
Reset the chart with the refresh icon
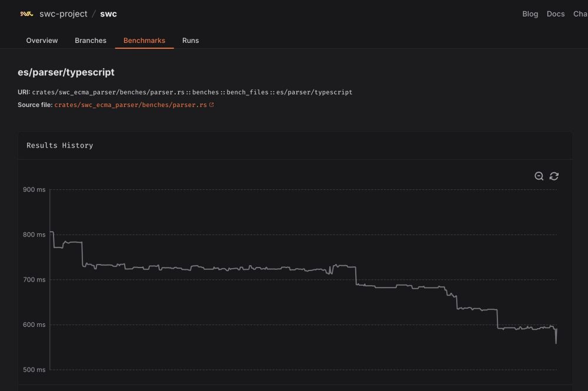click(x=554, y=176)
